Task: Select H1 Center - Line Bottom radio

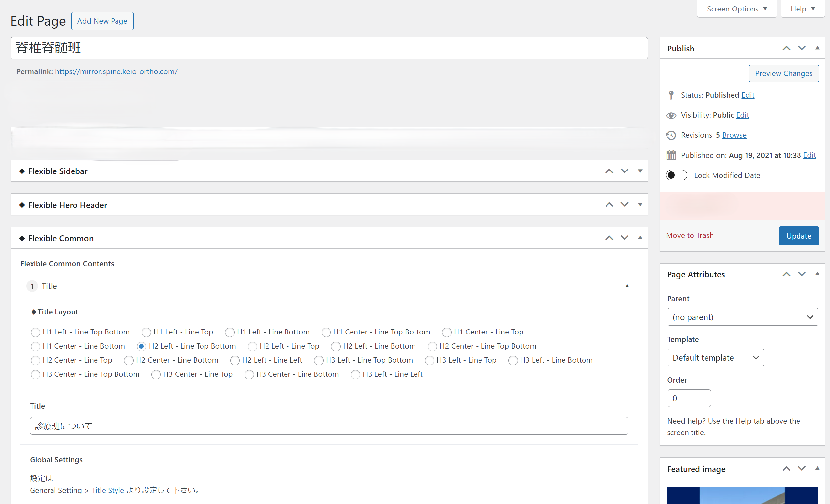Action: [35, 346]
